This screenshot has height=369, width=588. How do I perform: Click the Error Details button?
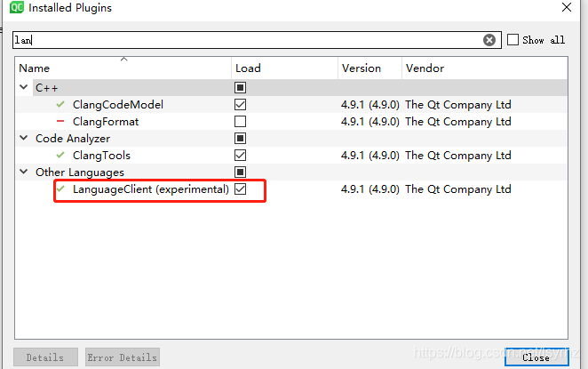(123, 357)
